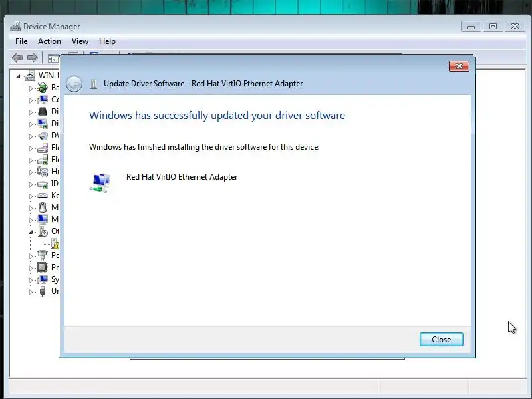The height and width of the screenshot is (399, 532).
Task: Toggle the console tree toolbar icon
Action: coord(53,59)
